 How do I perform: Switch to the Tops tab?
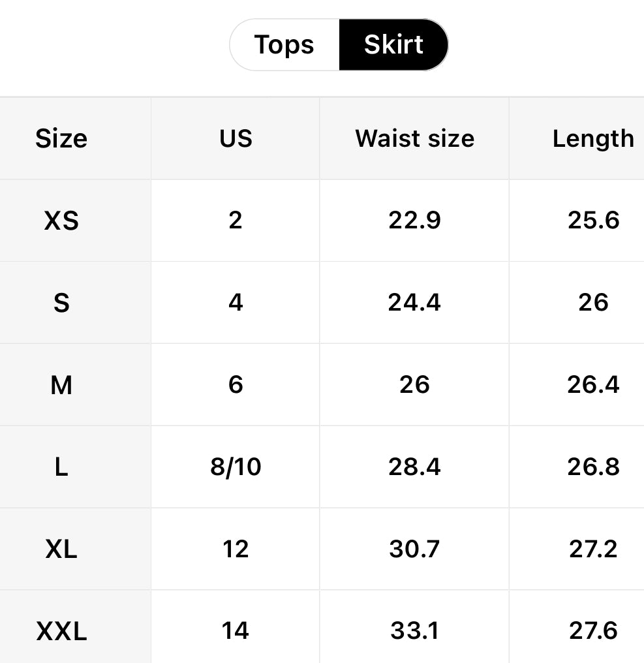[x=283, y=44]
